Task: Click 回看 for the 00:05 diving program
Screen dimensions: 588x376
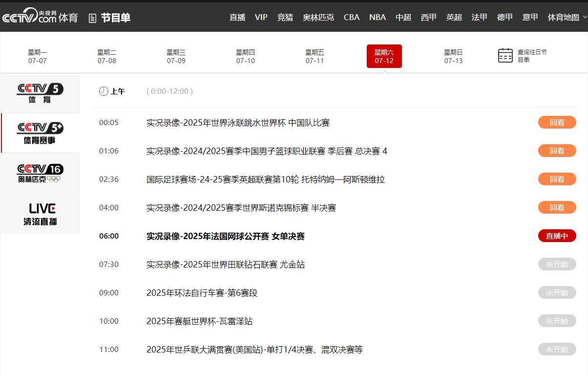Action: click(557, 122)
